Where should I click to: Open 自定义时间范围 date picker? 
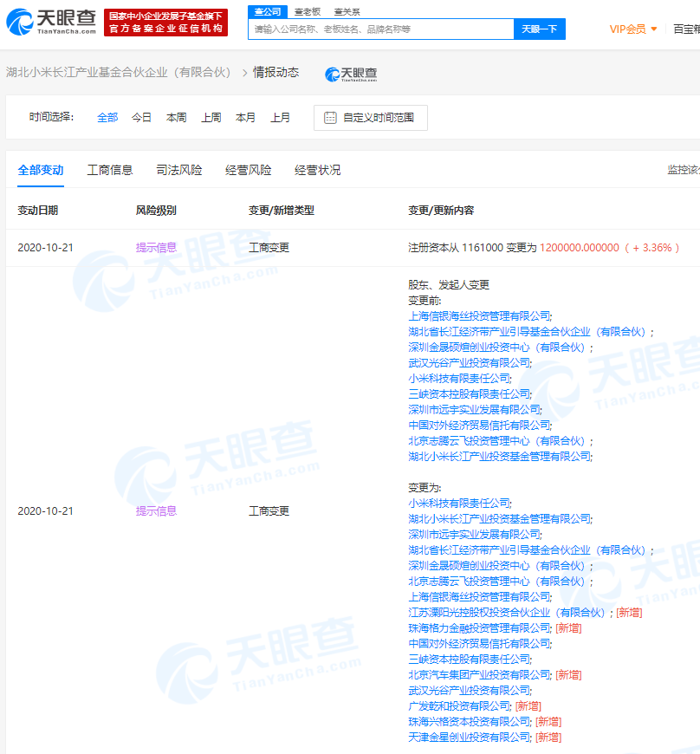pos(371,118)
